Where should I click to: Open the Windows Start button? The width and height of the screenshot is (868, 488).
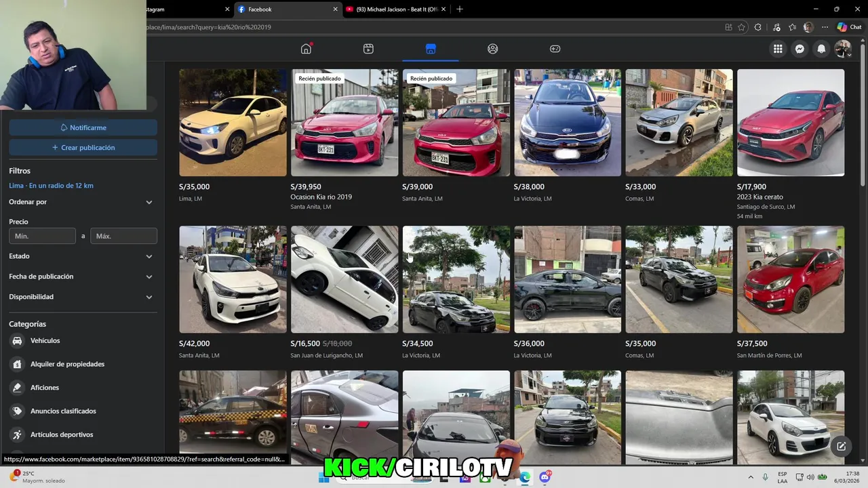(324, 477)
